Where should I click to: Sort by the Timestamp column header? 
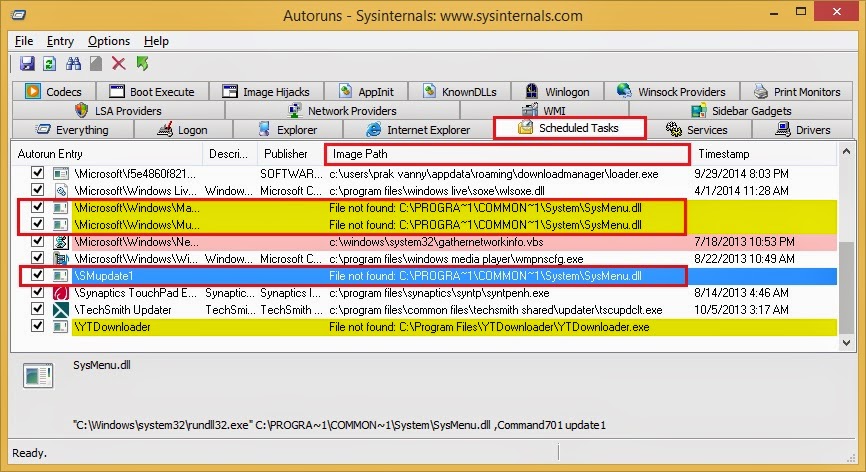[x=764, y=154]
